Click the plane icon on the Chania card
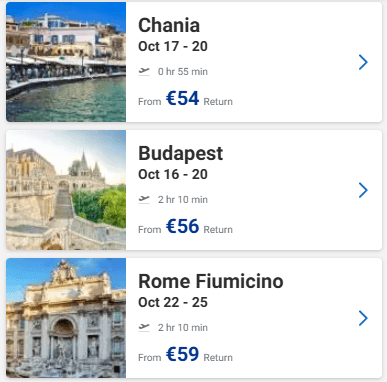 (144, 71)
